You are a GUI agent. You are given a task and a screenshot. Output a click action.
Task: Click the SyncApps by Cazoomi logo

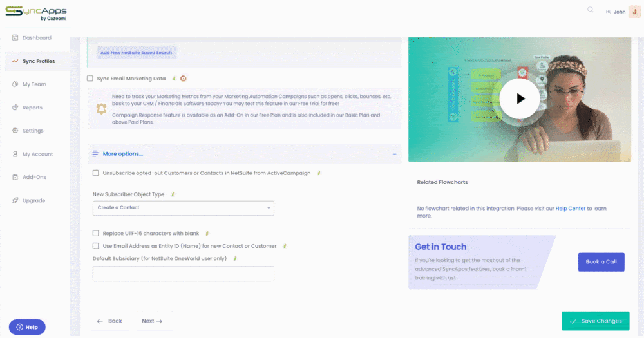coord(36,13)
